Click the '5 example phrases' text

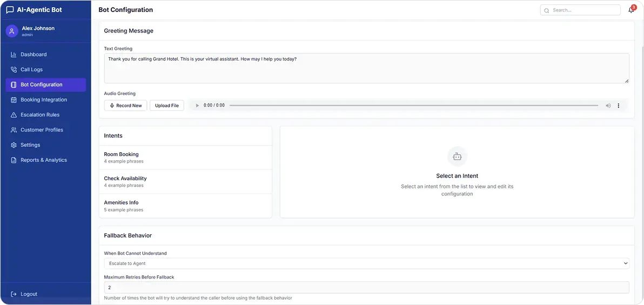pyautogui.click(x=124, y=210)
